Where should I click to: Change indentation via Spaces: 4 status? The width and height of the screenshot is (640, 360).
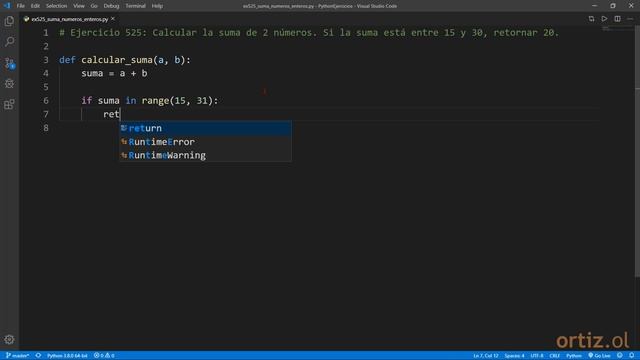[514, 356]
